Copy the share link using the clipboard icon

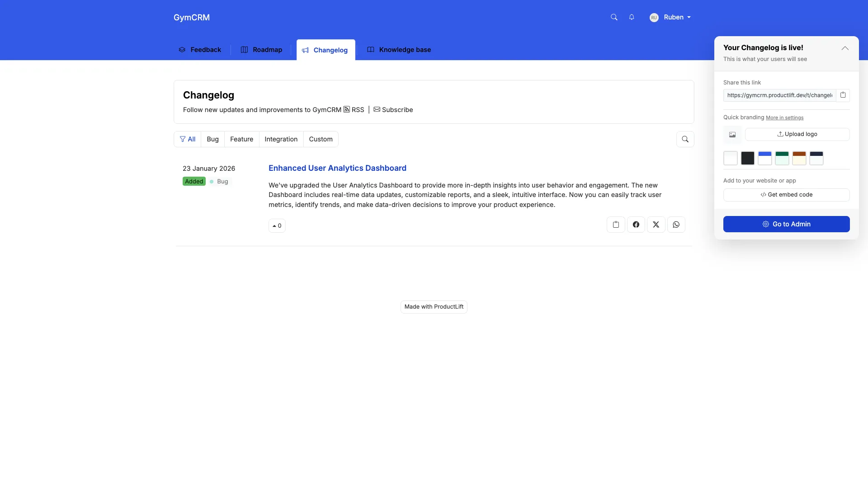[x=843, y=95]
